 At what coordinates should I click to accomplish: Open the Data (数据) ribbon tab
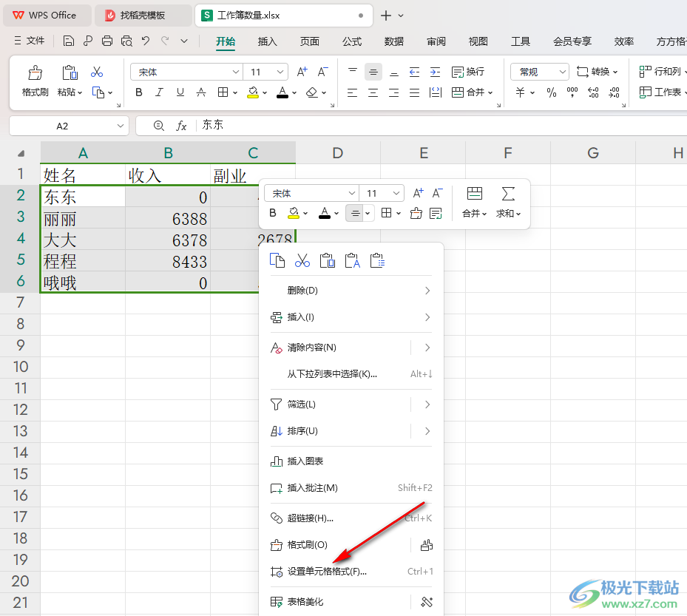(x=394, y=41)
